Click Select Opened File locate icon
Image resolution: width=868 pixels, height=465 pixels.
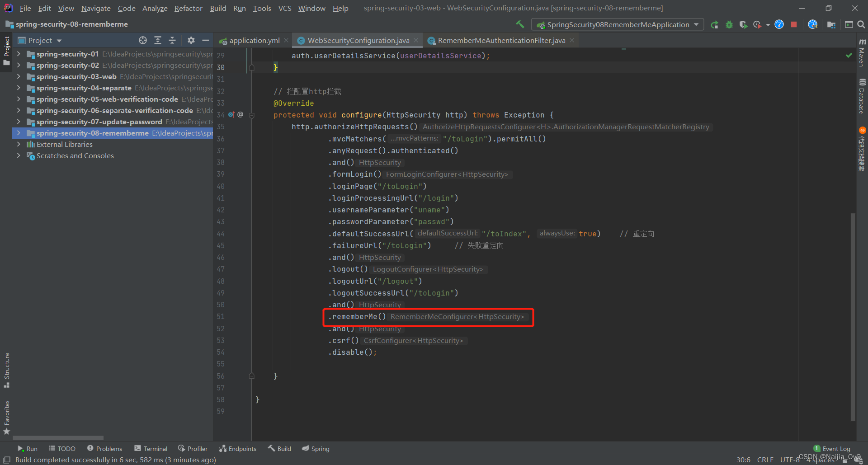click(x=143, y=40)
